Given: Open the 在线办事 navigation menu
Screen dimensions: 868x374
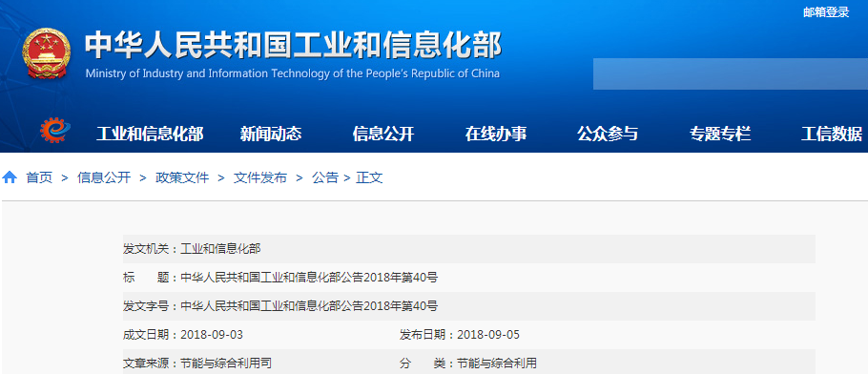Looking at the screenshot, I should (x=495, y=134).
